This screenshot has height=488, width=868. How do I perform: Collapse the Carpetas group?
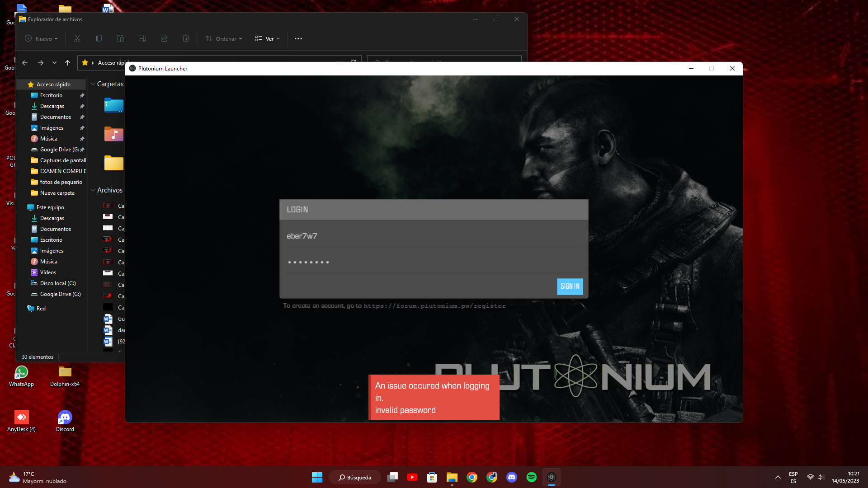(x=93, y=84)
